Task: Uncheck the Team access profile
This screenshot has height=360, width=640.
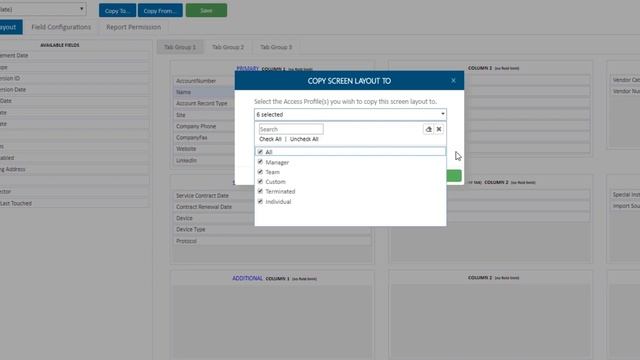Action: tap(260, 171)
